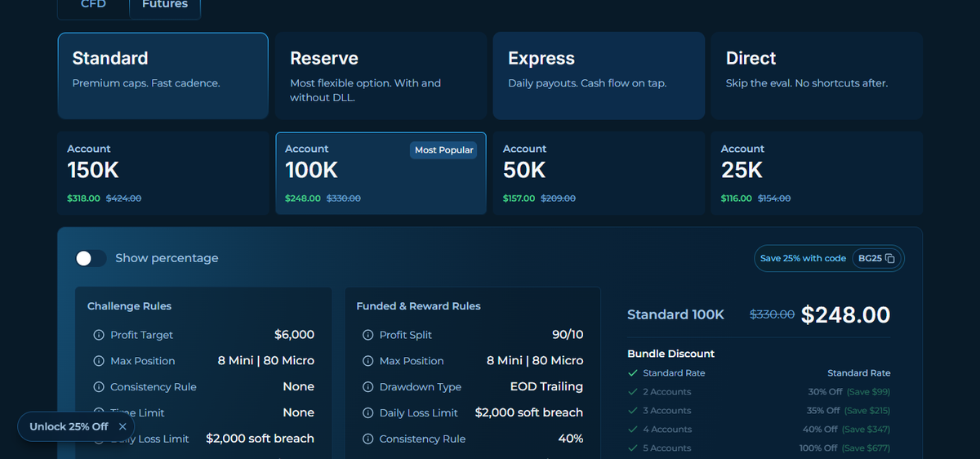Click info icon beside funded Daily Loss Limit
980x459 pixels.
click(x=367, y=413)
